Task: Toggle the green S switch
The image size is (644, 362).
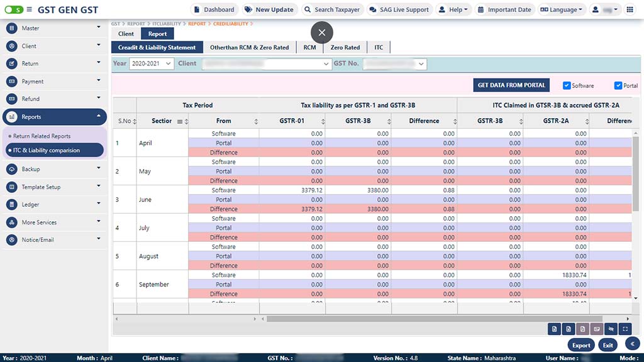Action: point(14,9)
